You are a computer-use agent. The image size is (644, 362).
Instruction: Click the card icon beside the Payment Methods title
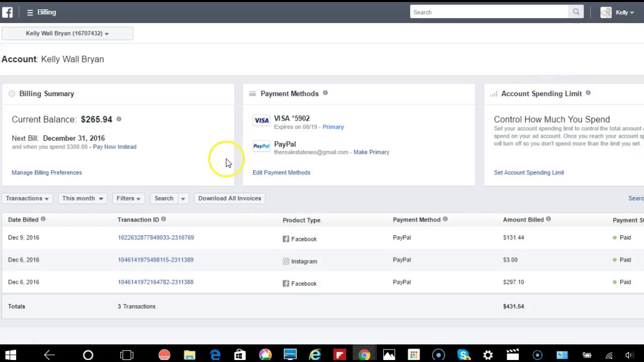coord(253,94)
